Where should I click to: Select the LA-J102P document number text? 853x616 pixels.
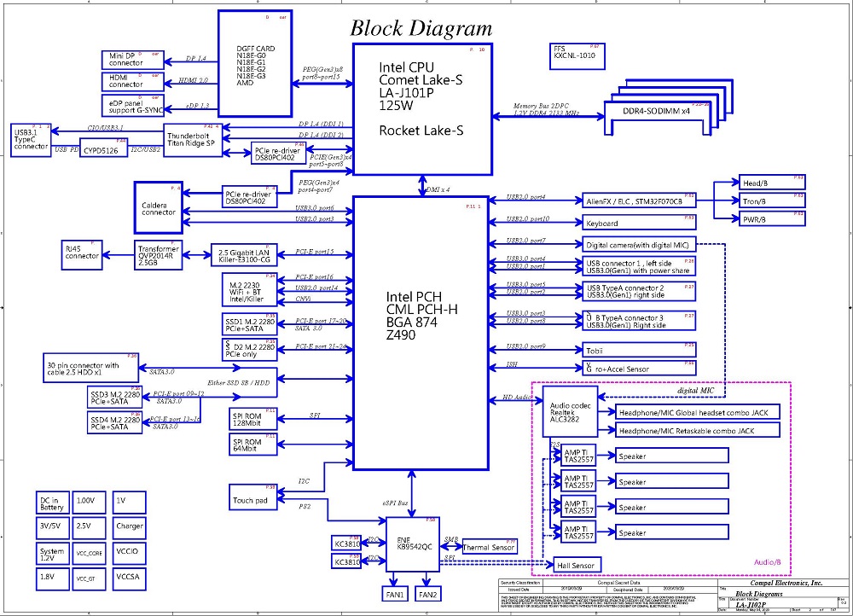pyautogui.click(x=751, y=605)
